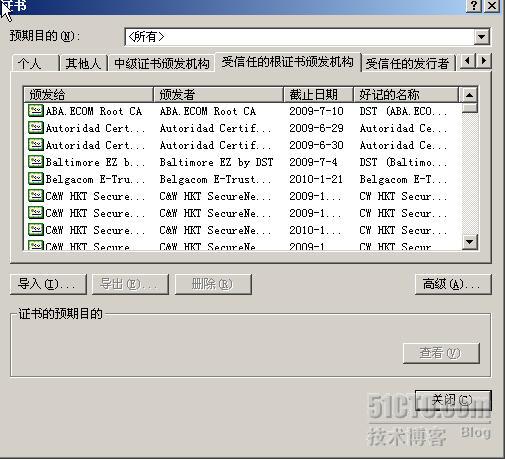Open the 预期目的 dropdown arrow

pyautogui.click(x=481, y=36)
